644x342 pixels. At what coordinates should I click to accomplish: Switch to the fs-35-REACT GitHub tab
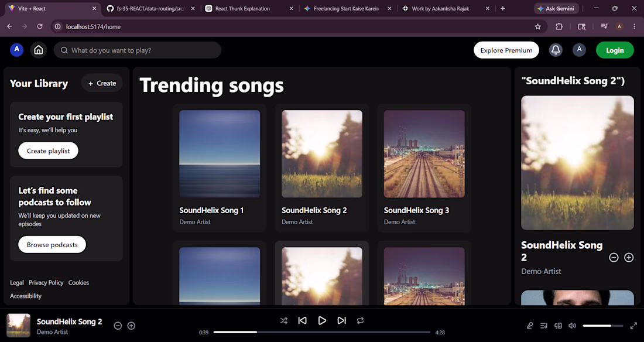(x=150, y=8)
